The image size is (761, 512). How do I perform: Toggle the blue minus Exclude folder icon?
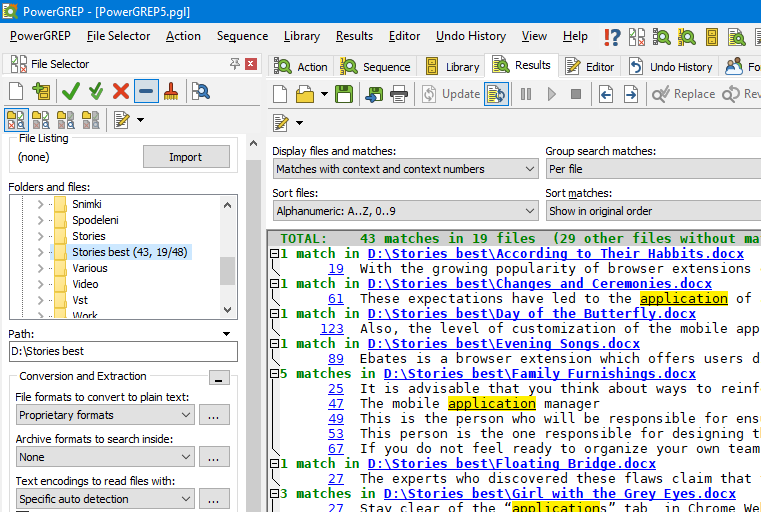click(146, 91)
